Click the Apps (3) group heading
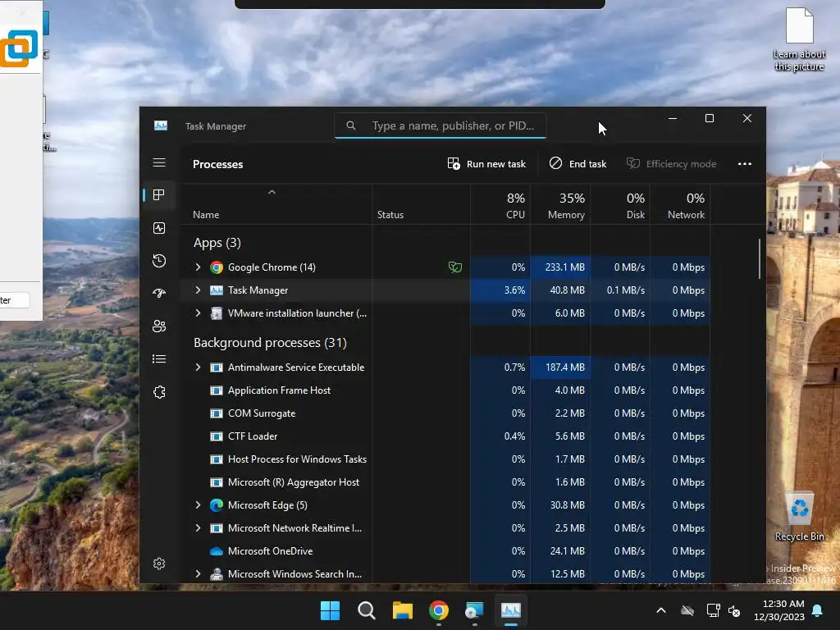This screenshot has width=840, height=630. (217, 243)
